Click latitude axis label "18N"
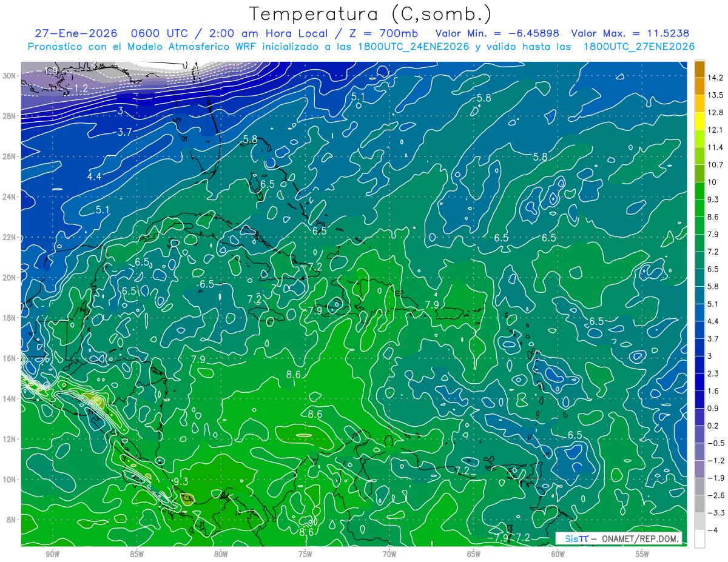The height and width of the screenshot is (562, 728). coord(9,318)
